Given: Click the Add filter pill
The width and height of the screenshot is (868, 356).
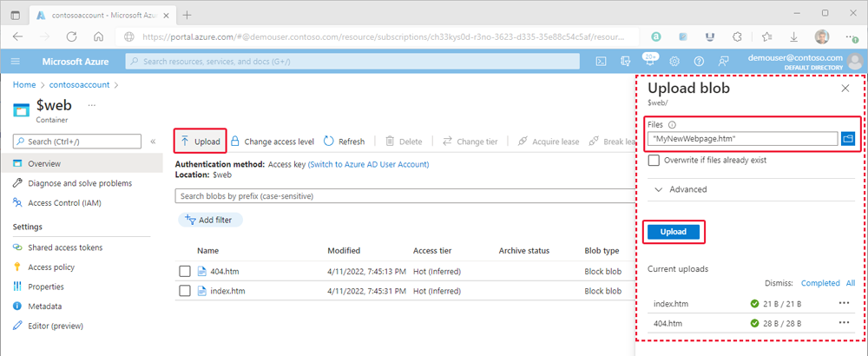Looking at the screenshot, I should pos(210,221).
